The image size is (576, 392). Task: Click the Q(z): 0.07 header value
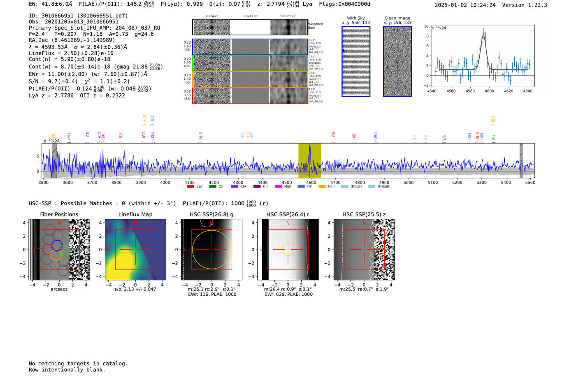[230, 4]
